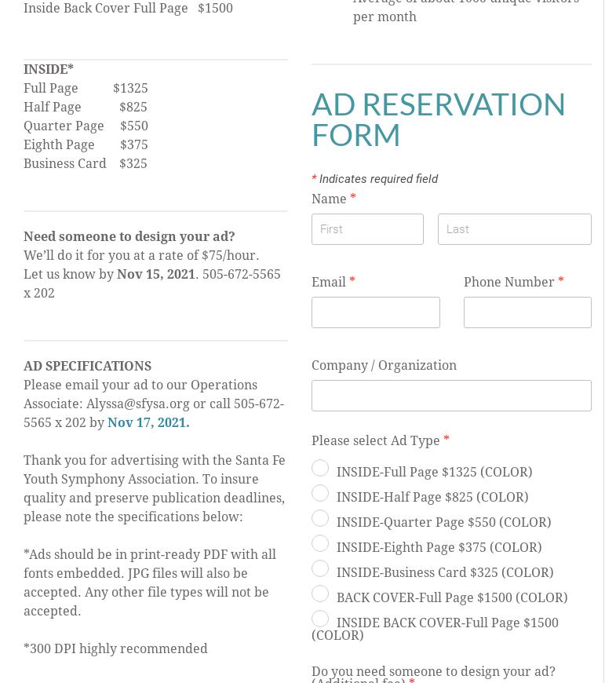Select INSIDE-Business Card $325 ad type
616x683 pixels.
click(320, 568)
